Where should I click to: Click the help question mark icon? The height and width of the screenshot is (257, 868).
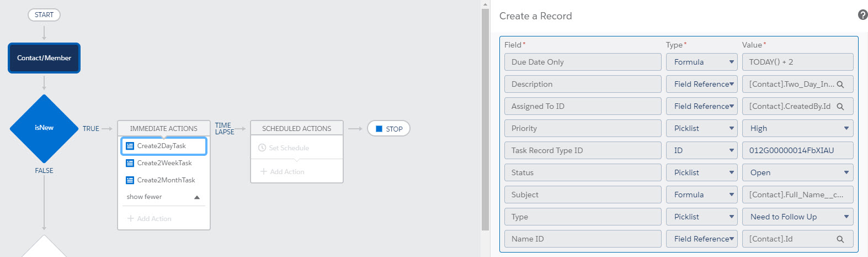pos(862,15)
